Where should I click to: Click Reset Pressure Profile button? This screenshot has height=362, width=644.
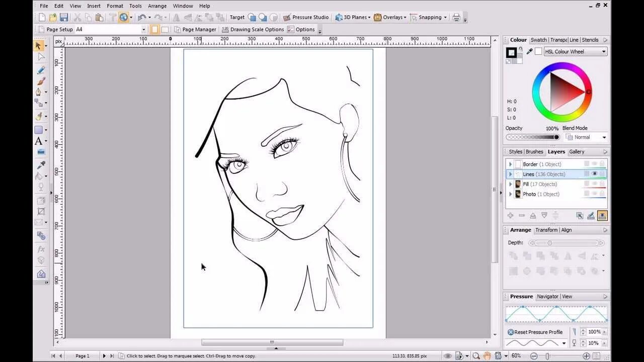click(x=535, y=332)
